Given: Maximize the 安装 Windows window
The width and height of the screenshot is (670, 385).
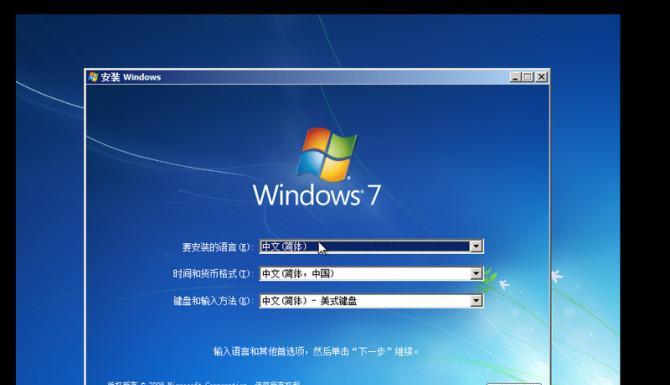Looking at the screenshot, I should [x=528, y=77].
